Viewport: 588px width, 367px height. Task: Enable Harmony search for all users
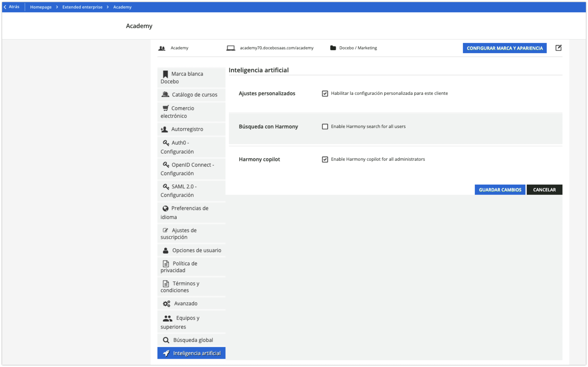coord(325,127)
